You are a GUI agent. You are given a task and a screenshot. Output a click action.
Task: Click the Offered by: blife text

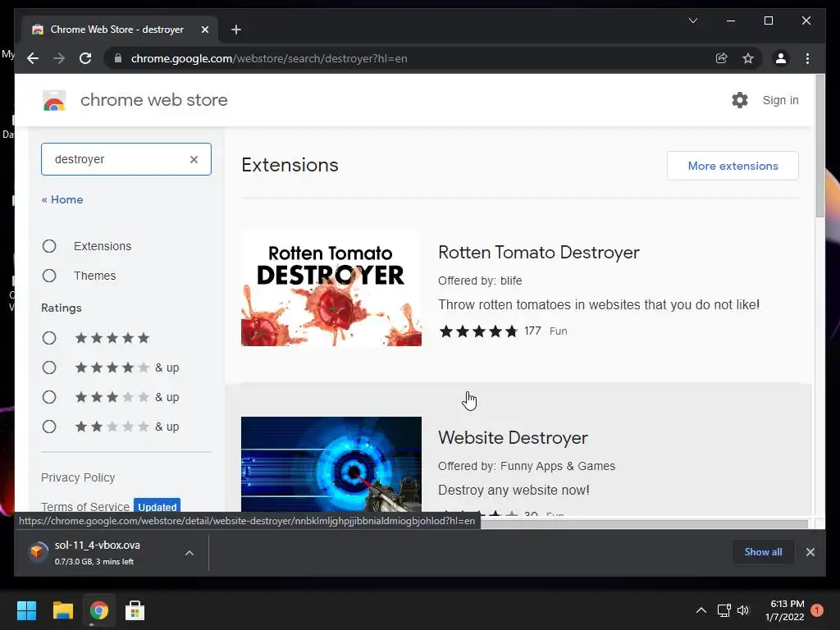[480, 281]
